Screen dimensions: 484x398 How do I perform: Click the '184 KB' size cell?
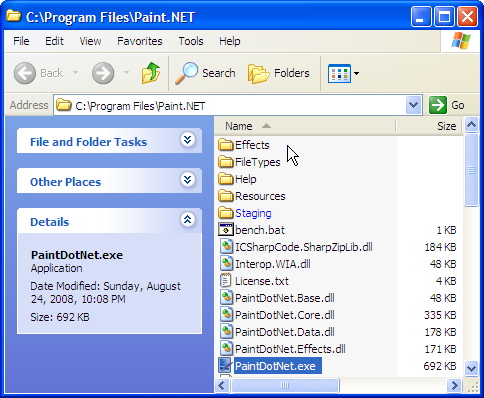(x=440, y=247)
